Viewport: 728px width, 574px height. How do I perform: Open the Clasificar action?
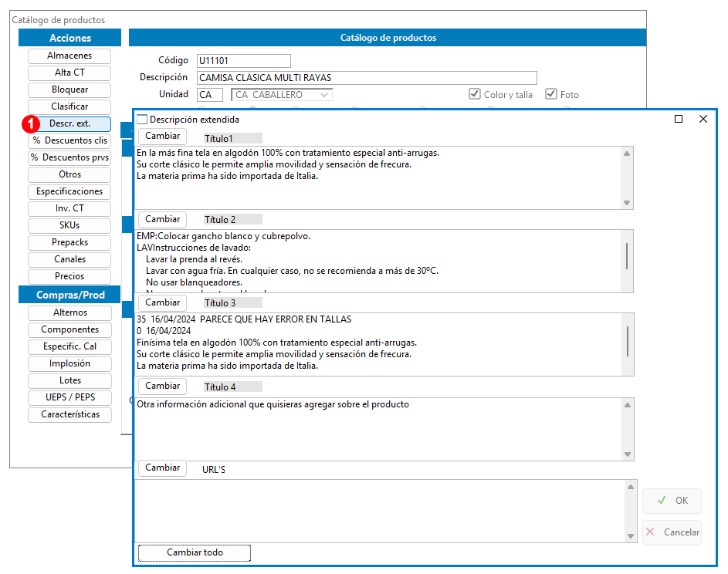[x=69, y=106]
